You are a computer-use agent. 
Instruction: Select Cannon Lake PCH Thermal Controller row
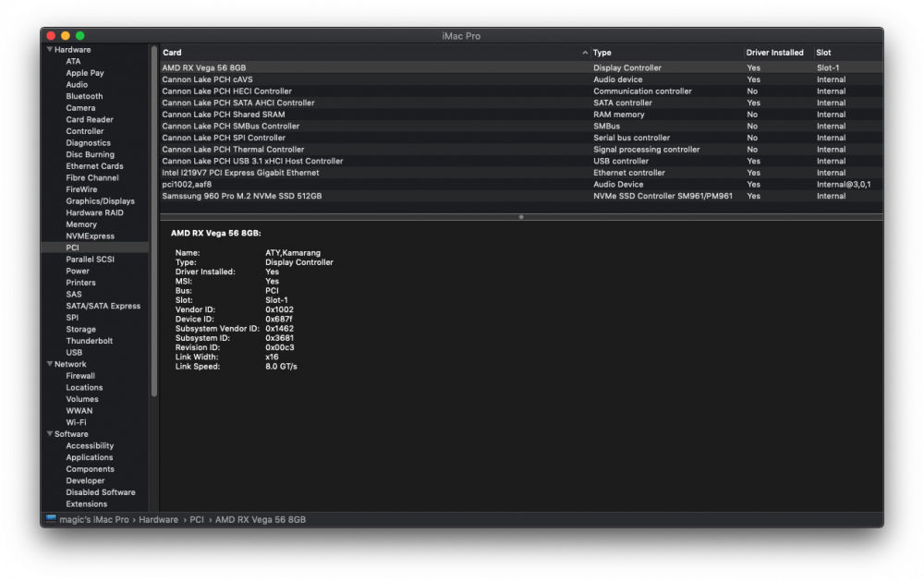coord(521,150)
